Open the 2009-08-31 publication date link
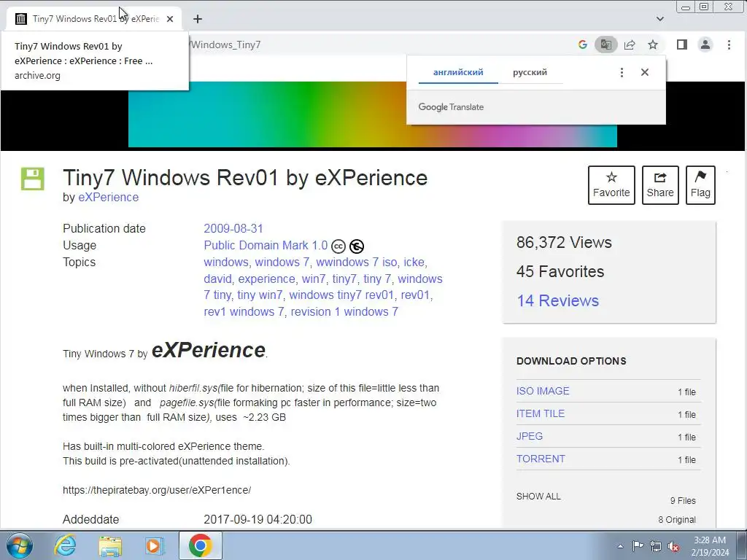Viewport: 747px width, 560px height. point(233,228)
